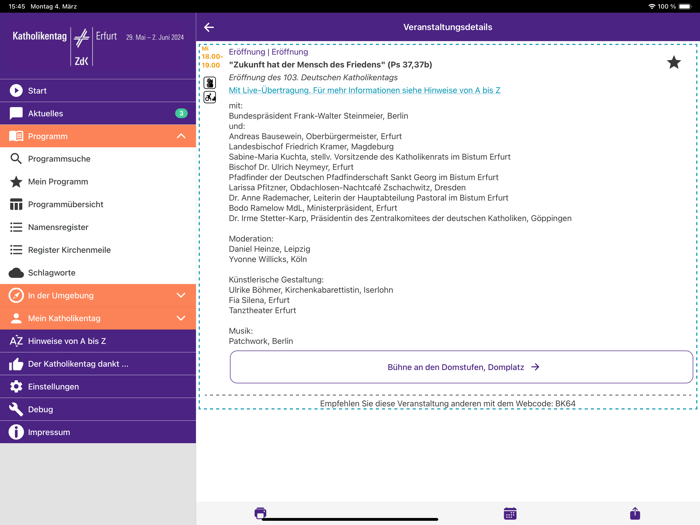Open Der Katholikentag dankt ...
Viewport: 700px width, 525px height.
tap(98, 364)
